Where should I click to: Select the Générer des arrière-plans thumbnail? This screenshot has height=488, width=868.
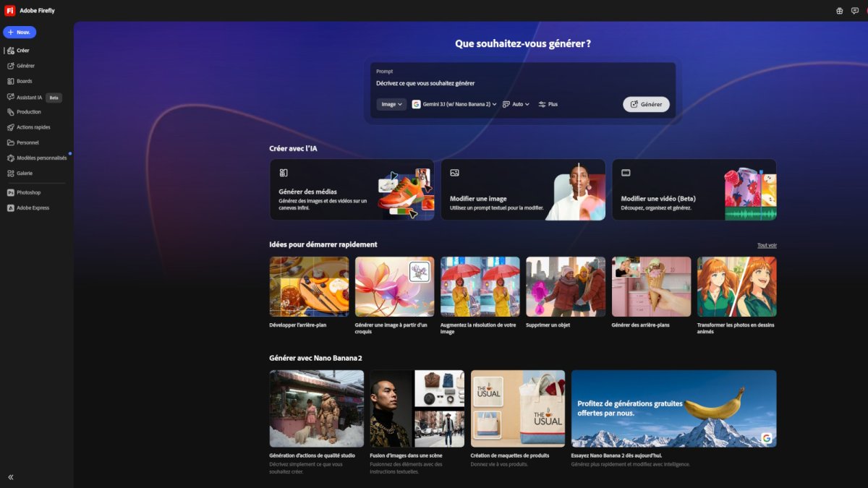tap(651, 286)
